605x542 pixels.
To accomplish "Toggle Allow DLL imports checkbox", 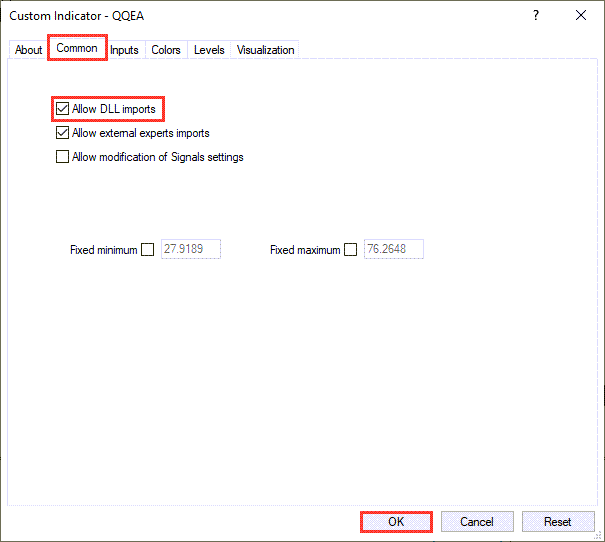I will [63, 109].
